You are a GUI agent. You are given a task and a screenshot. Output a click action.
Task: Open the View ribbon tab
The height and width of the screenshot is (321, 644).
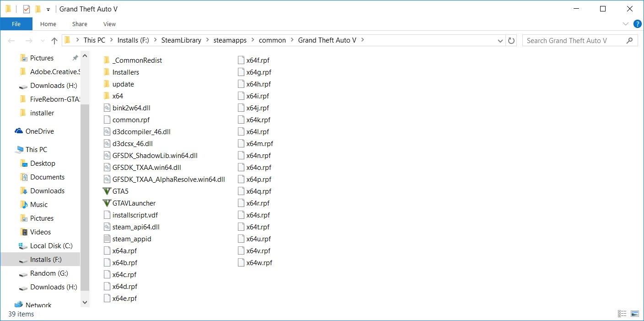110,24
